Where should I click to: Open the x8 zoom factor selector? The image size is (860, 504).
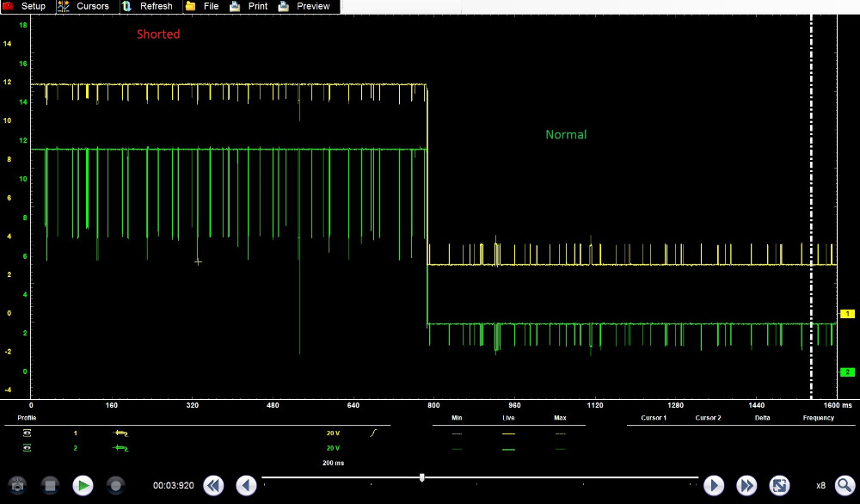pos(820,486)
